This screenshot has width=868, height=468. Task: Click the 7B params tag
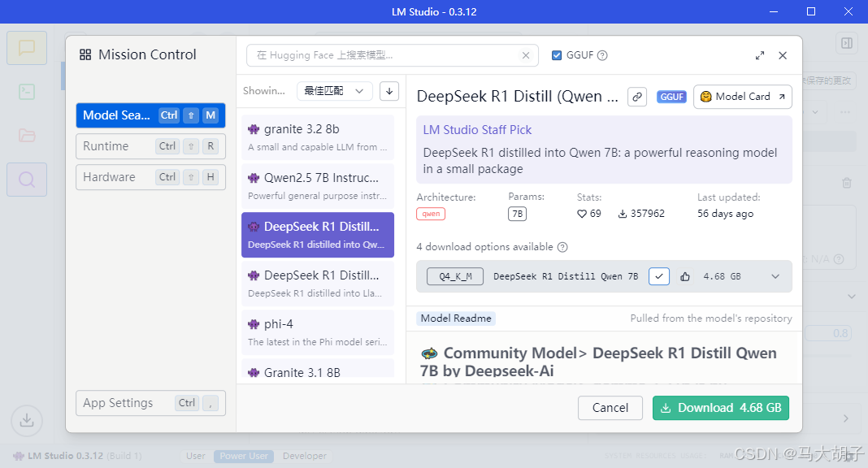(517, 214)
